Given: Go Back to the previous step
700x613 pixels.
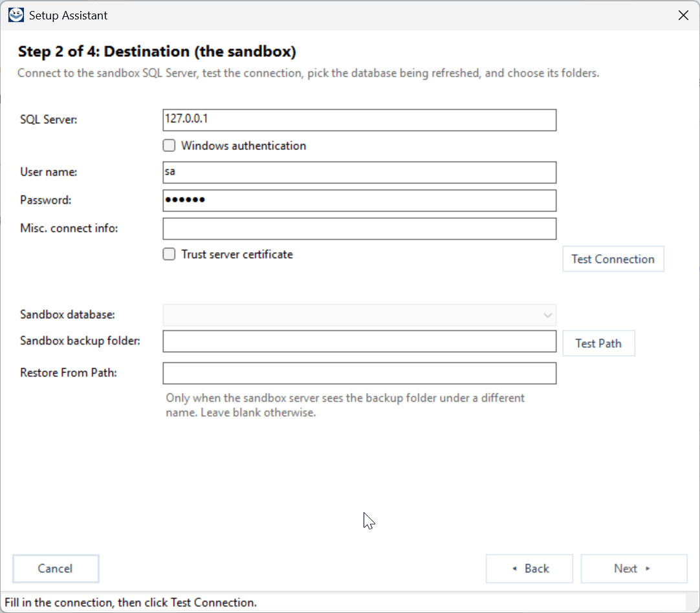Looking at the screenshot, I should tap(529, 568).
